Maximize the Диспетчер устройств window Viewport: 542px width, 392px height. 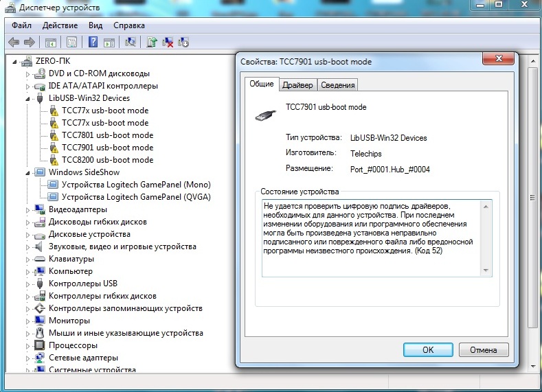[x=499, y=5]
